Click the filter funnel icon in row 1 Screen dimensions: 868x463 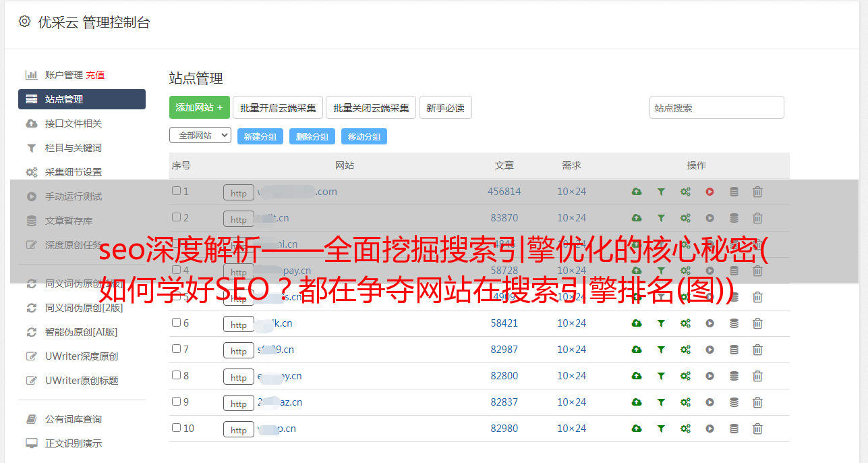(661, 192)
